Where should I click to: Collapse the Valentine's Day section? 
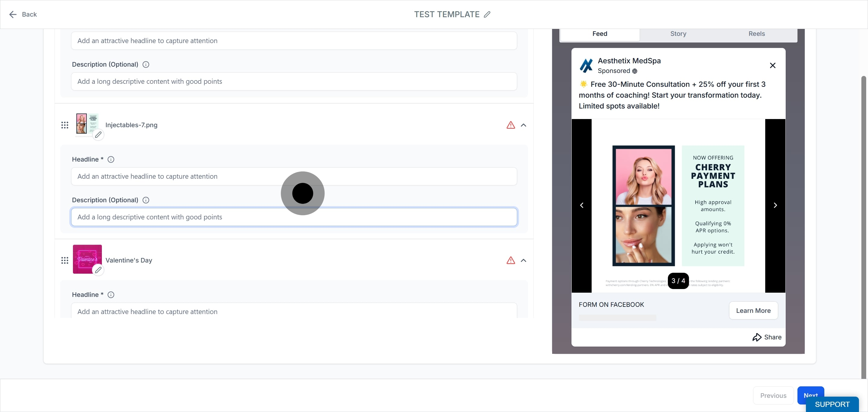coord(523,260)
